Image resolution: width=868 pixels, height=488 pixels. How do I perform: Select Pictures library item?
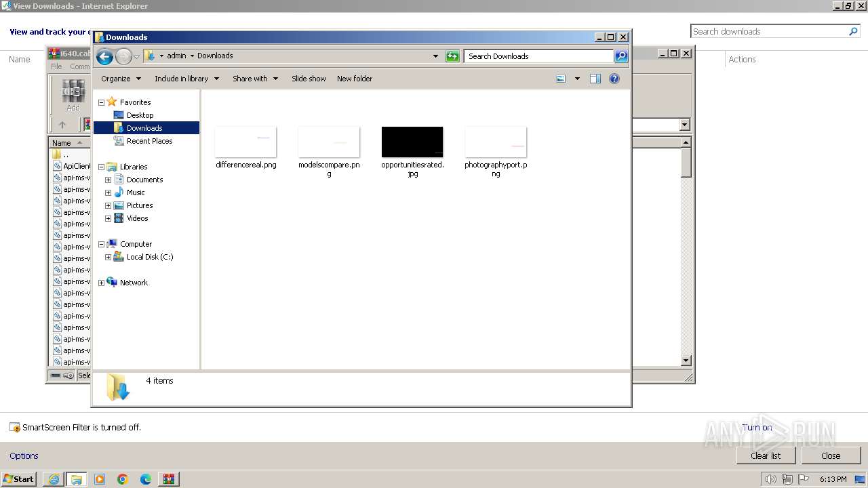140,205
